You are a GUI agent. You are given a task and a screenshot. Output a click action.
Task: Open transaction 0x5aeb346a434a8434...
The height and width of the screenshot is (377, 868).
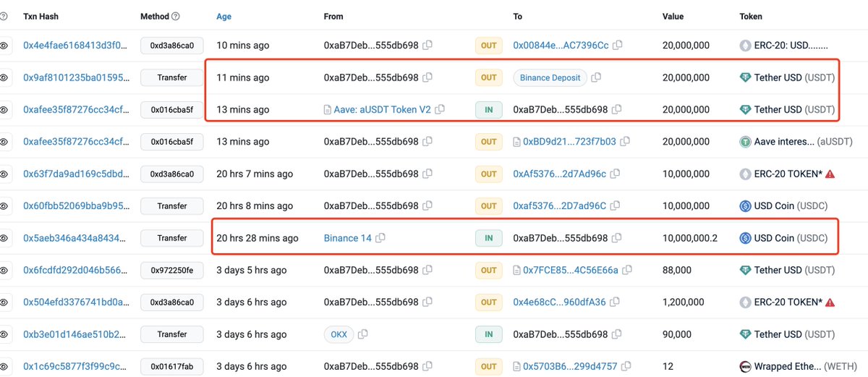tap(76, 238)
